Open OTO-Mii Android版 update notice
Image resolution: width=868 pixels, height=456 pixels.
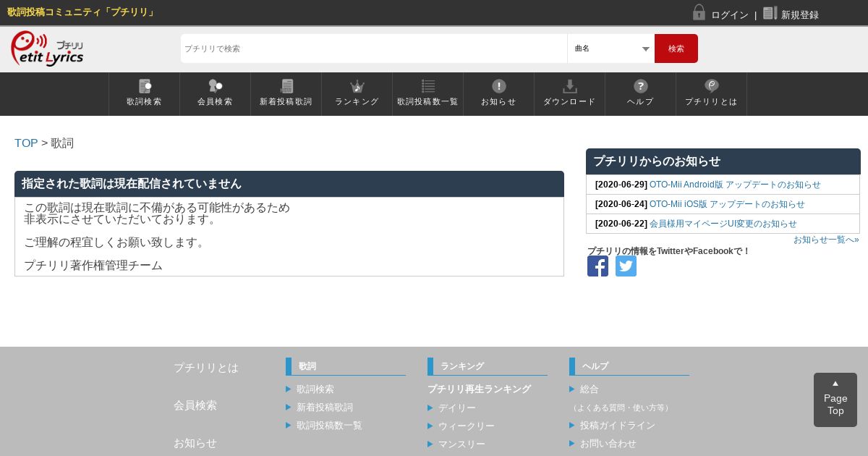coord(735,185)
